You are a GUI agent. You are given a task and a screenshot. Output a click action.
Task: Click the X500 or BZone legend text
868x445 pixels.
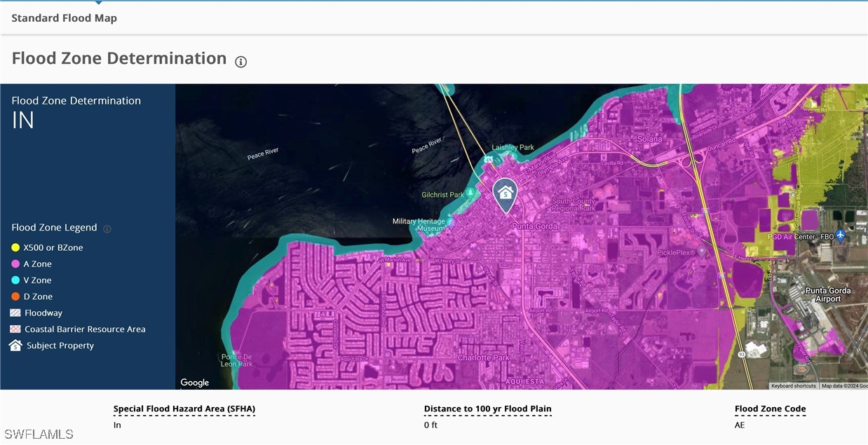click(x=53, y=247)
